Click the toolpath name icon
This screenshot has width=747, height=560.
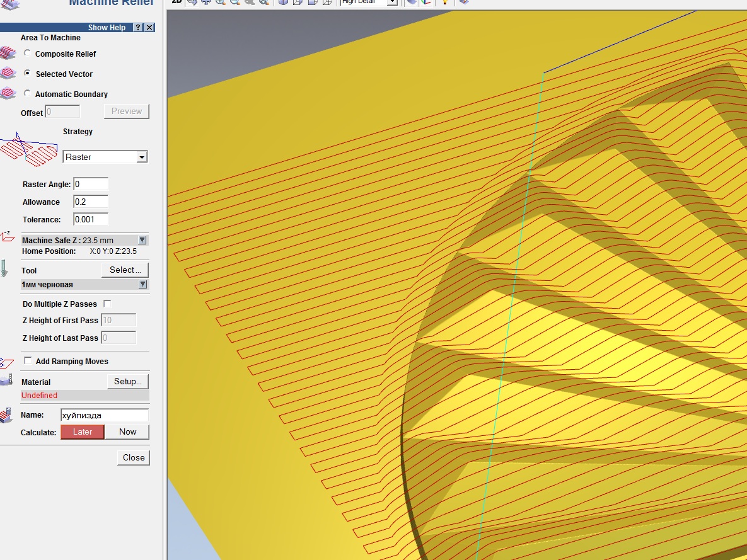6,414
